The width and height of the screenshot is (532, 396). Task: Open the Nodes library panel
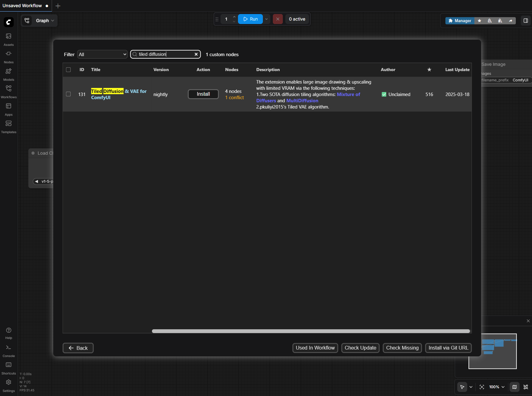[x=8, y=56]
